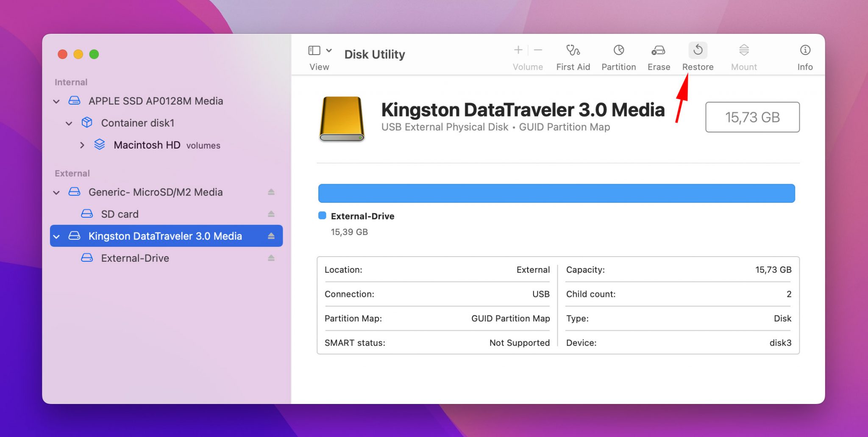Viewport: 868px width, 437px height.
Task: Click the Mount toolbar icon
Action: [744, 50]
